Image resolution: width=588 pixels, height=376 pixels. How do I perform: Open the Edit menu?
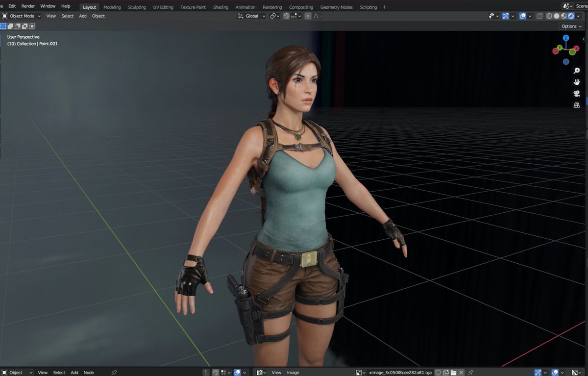point(12,6)
